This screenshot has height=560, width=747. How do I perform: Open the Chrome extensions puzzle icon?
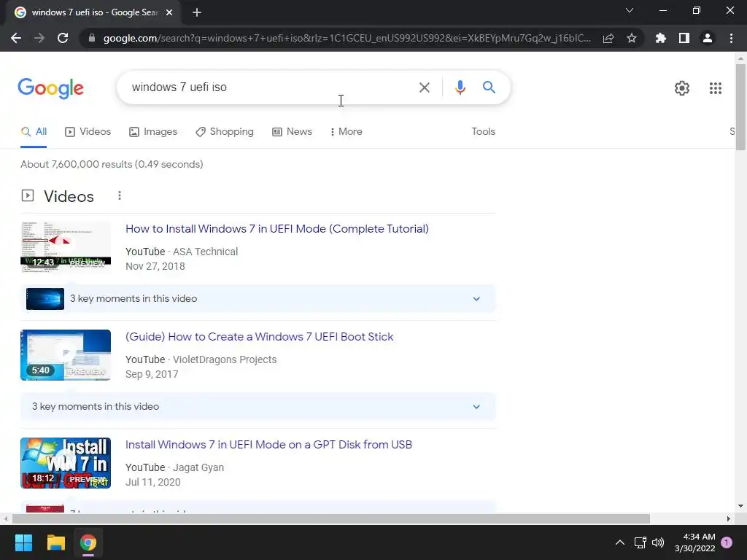tap(661, 38)
